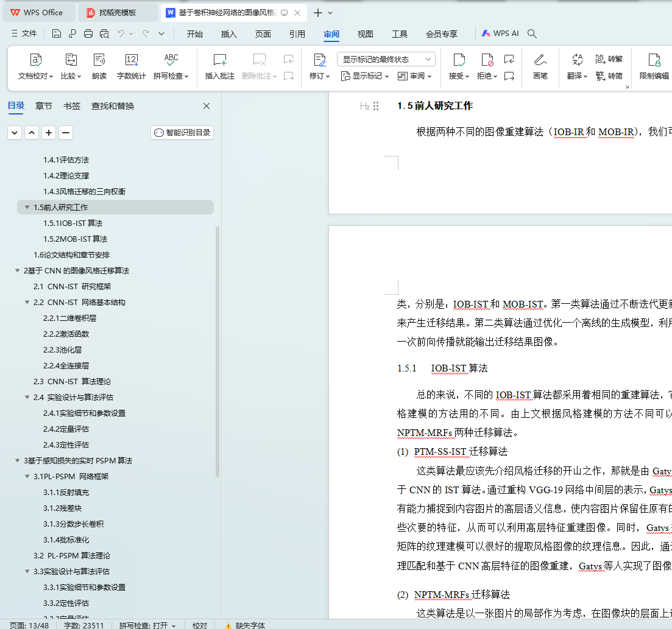Click the 智能识别目录 button
Image resolution: width=672 pixels, height=629 pixels.
pos(182,133)
